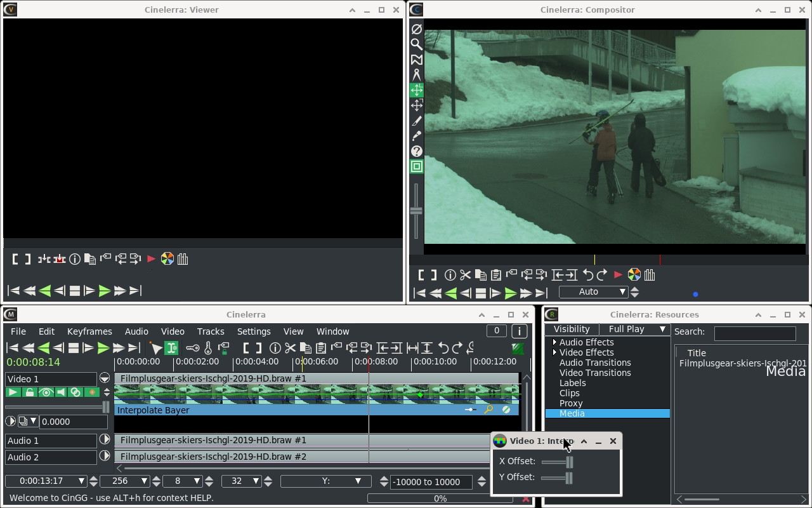
Task: Open the Full Play dropdown in Resources
Action: pos(636,329)
